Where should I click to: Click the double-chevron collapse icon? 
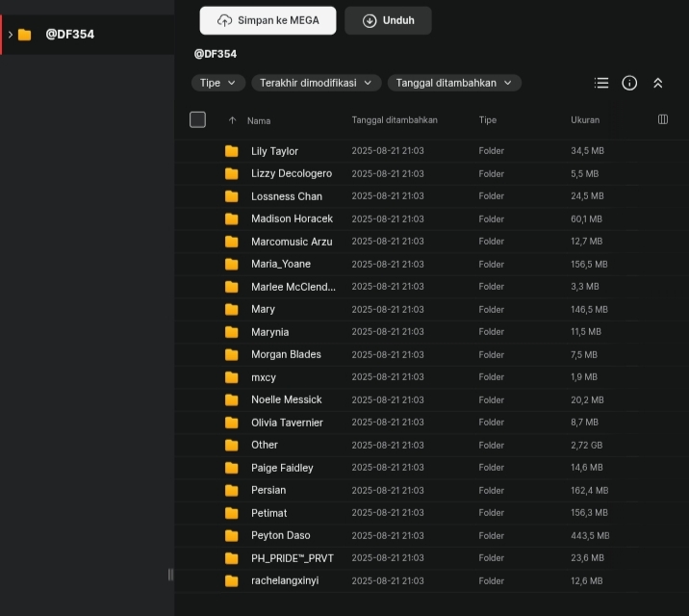tap(658, 83)
